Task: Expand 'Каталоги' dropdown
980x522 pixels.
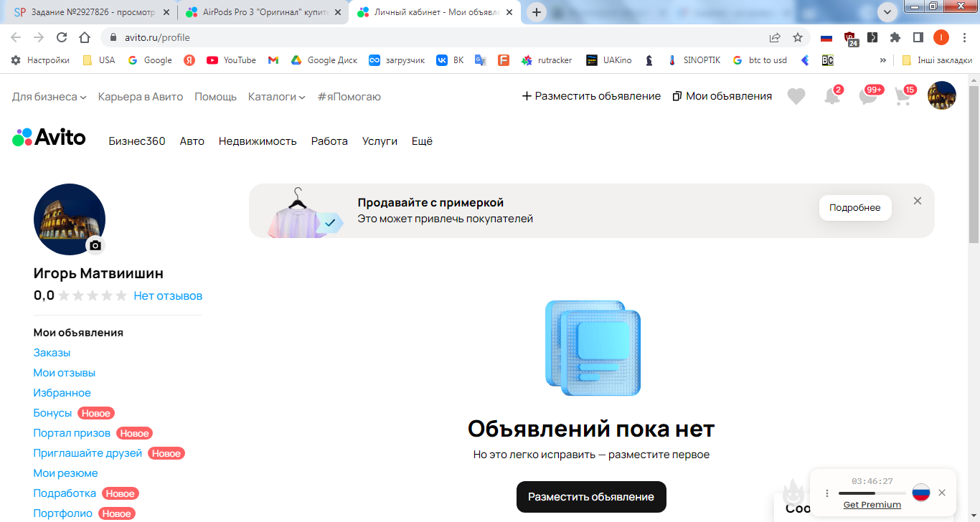Action: (x=277, y=96)
